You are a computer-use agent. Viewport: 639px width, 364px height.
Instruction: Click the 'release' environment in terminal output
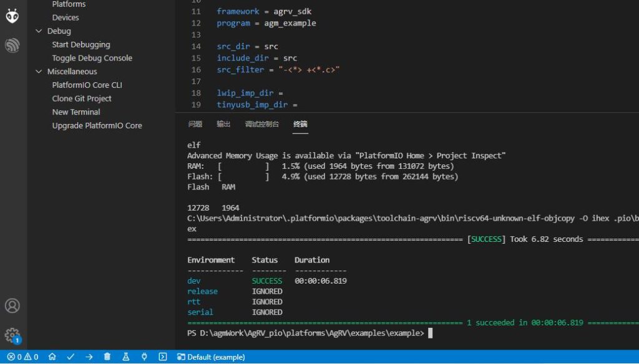point(203,292)
